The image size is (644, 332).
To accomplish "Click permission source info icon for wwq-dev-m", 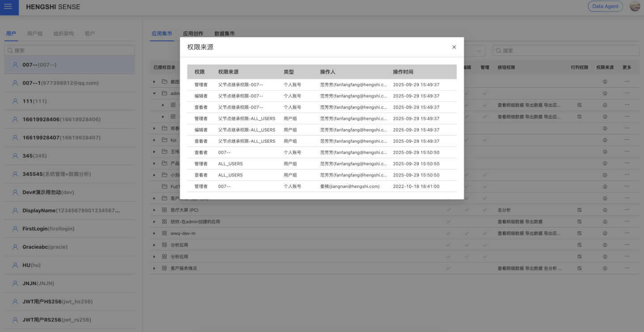I will pos(605,233).
